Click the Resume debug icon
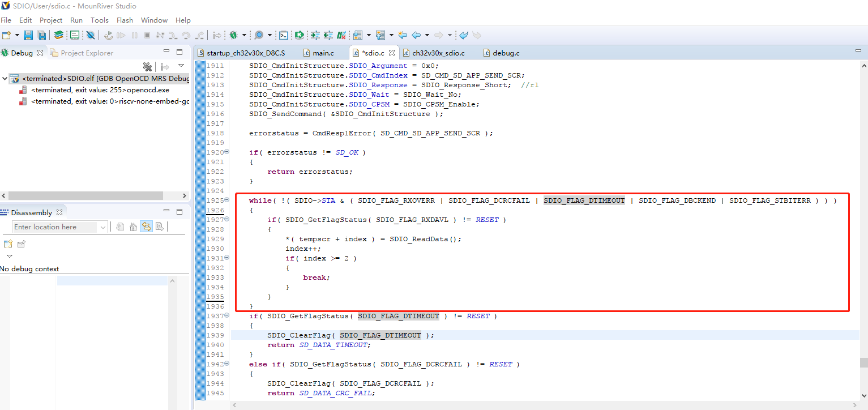The image size is (868, 410). click(x=121, y=35)
